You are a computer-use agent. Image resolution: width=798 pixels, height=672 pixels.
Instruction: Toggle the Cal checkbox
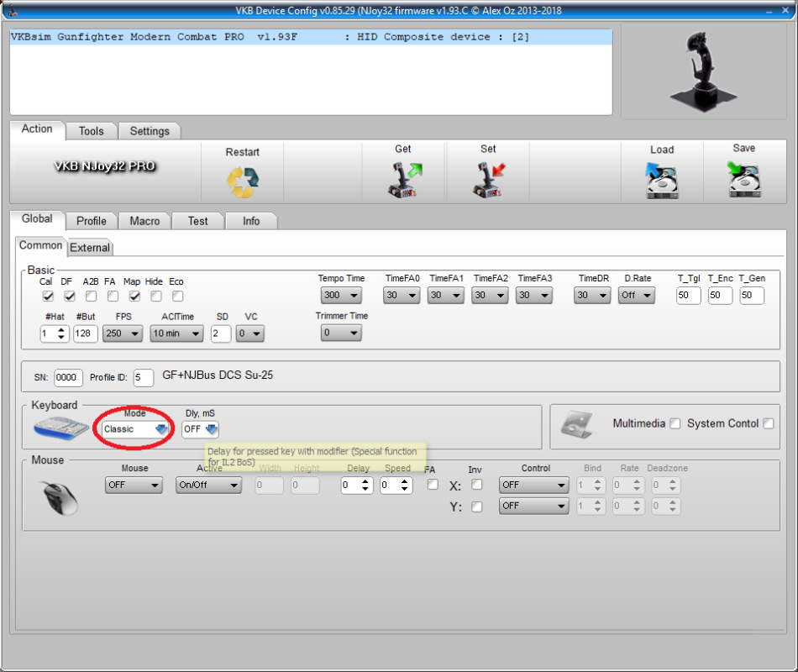coord(48,297)
